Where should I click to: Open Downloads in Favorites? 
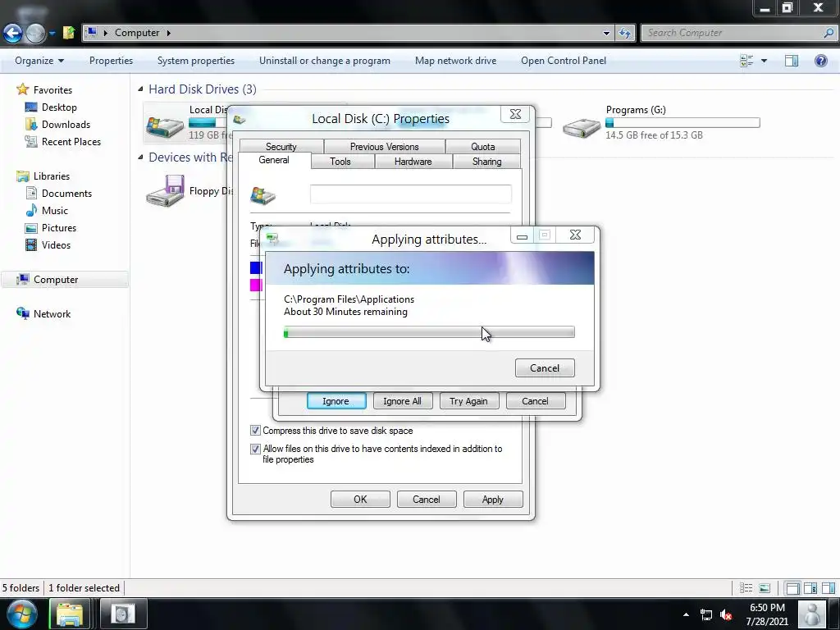66,125
